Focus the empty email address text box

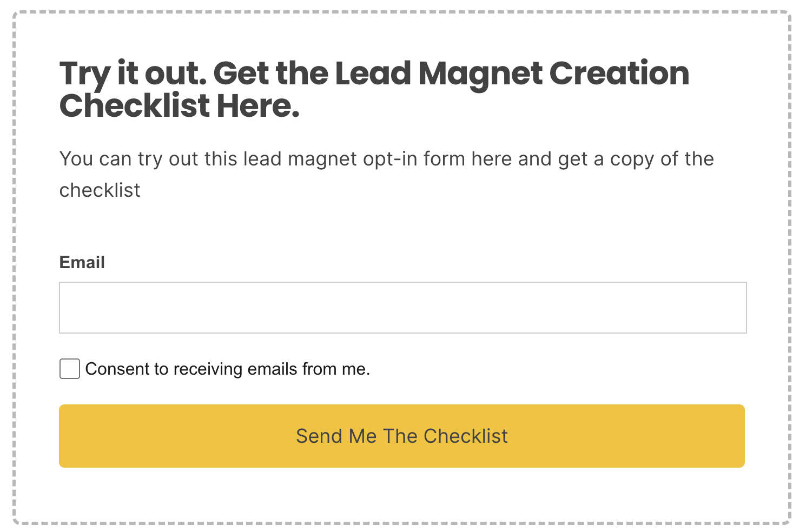tap(402, 308)
